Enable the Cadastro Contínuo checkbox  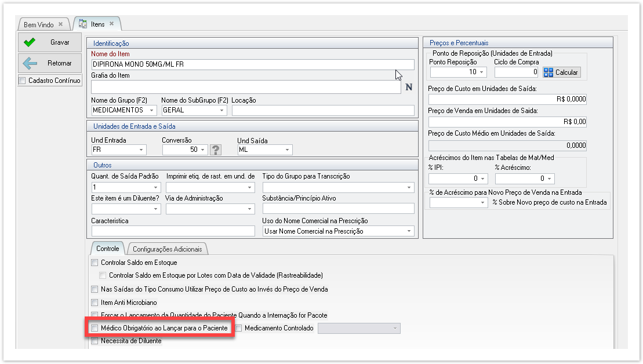[23, 81]
